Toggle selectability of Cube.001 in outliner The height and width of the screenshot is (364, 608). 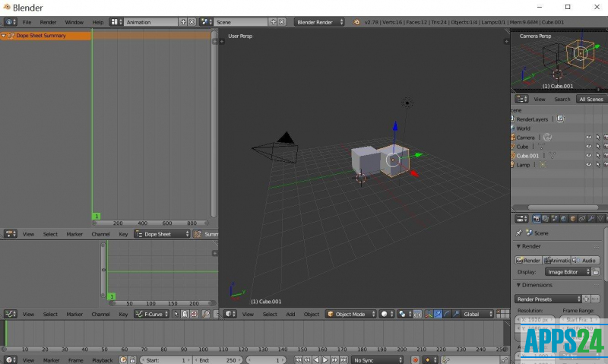pyautogui.click(x=598, y=156)
